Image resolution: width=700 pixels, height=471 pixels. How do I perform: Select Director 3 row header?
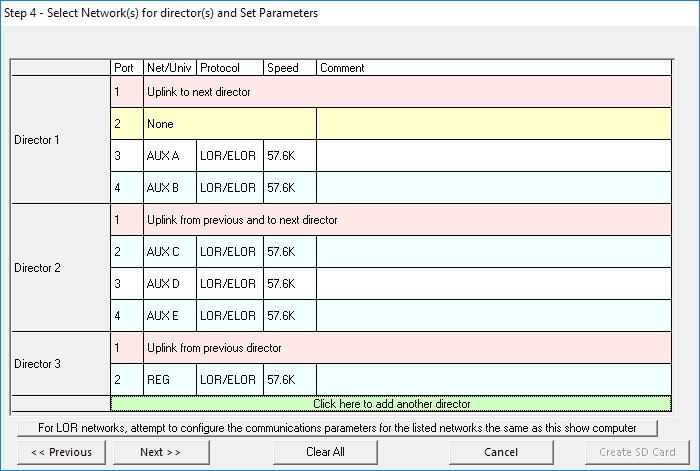[60, 364]
